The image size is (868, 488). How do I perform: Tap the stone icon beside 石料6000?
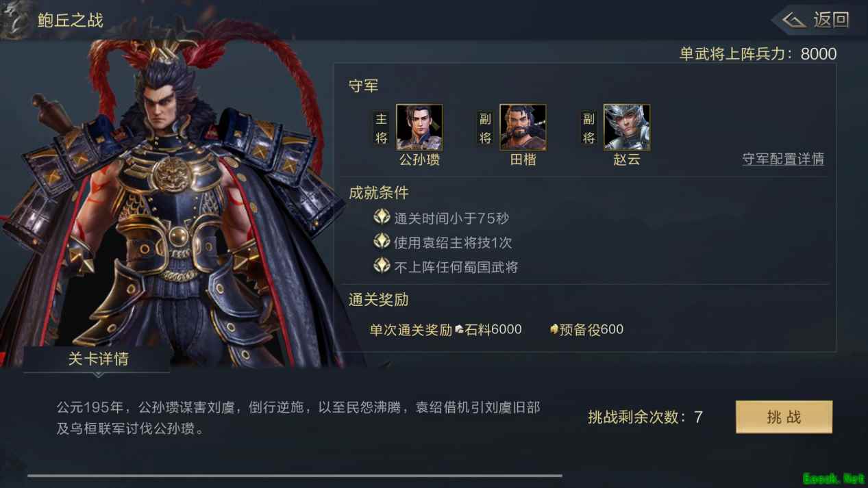459,330
